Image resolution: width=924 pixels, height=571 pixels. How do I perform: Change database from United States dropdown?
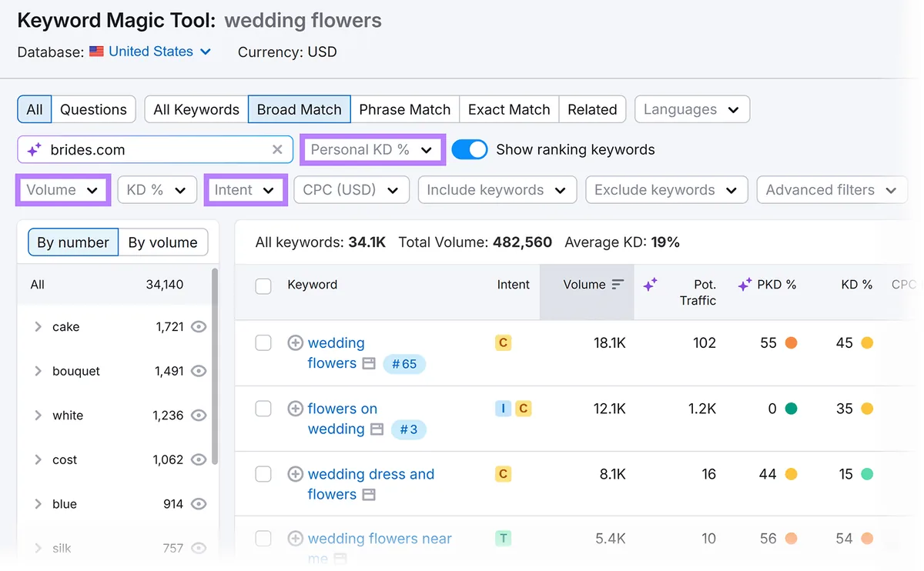(x=160, y=52)
